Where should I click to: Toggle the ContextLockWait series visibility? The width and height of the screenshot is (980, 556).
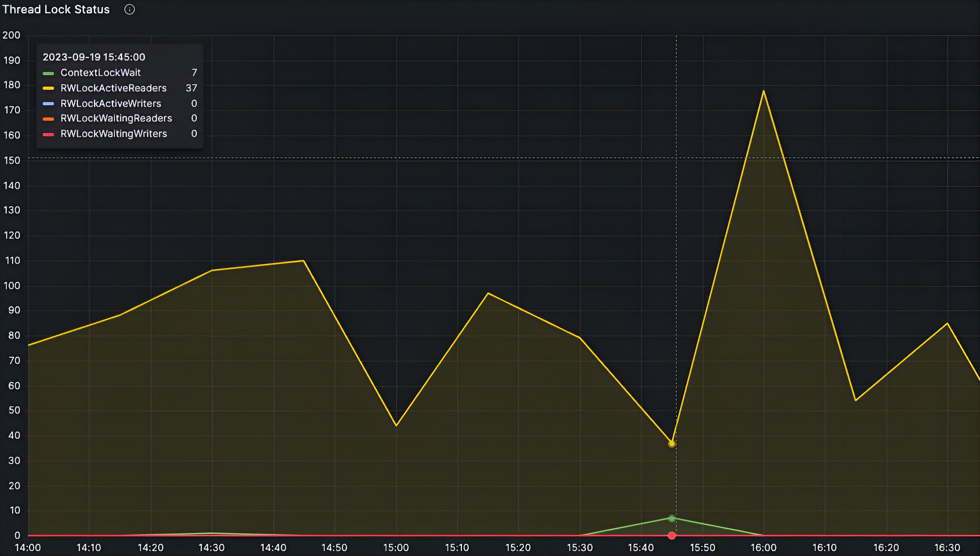(100, 72)
